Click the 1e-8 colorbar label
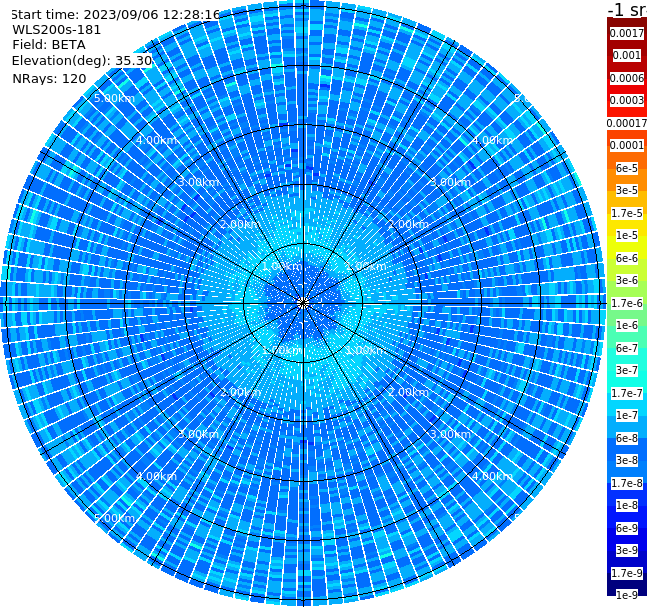 (627, 505)
